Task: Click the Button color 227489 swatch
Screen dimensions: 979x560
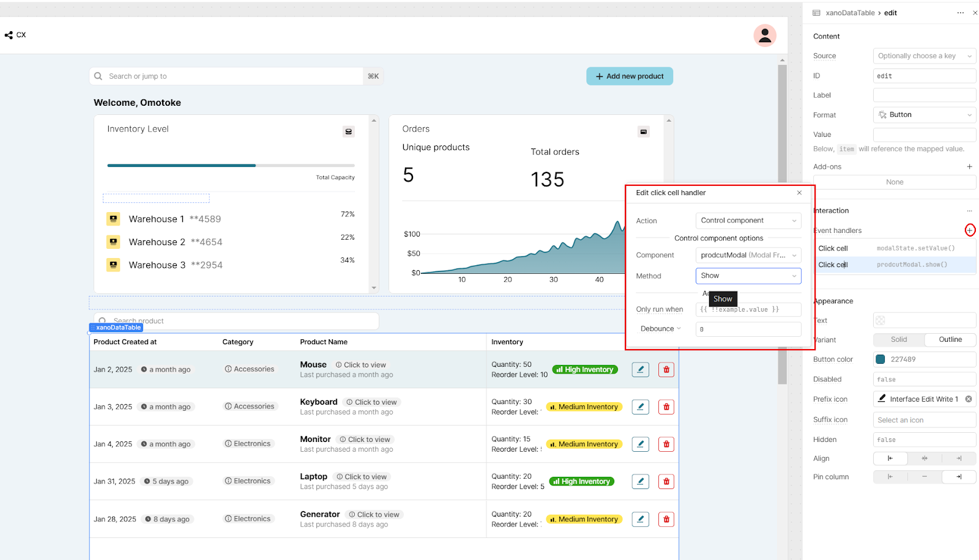Action: pos(880,359)
